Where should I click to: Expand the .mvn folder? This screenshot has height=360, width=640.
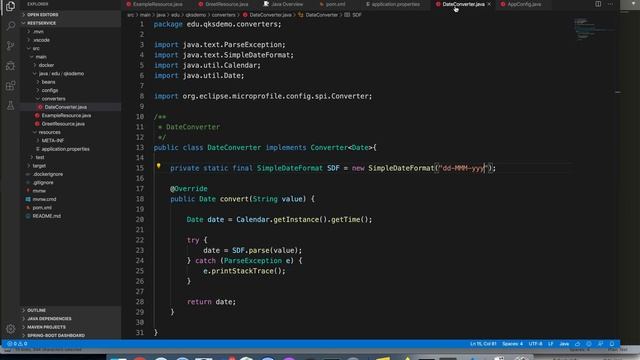[38, 31]
